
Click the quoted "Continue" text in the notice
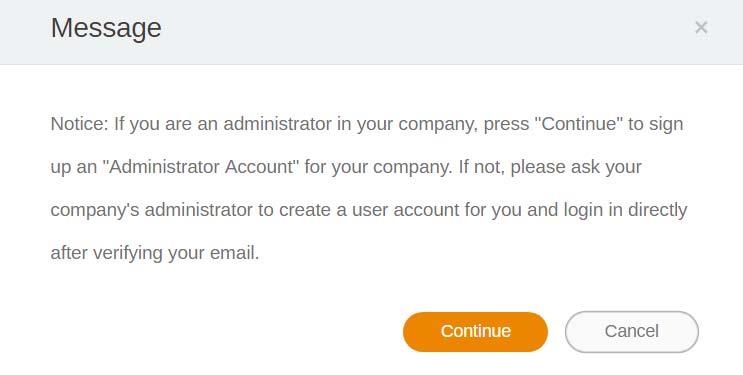coord(579,124)
